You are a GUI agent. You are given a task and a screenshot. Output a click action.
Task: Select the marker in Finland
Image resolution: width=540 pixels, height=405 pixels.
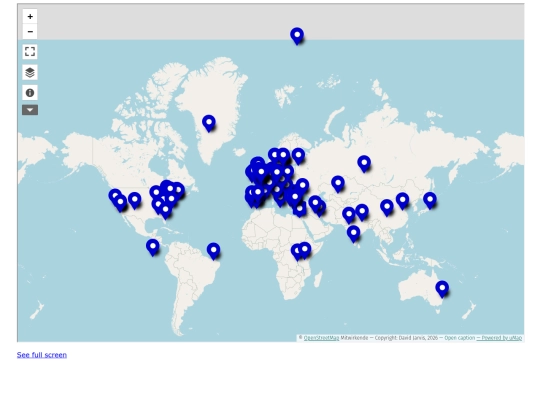point(298,156)
